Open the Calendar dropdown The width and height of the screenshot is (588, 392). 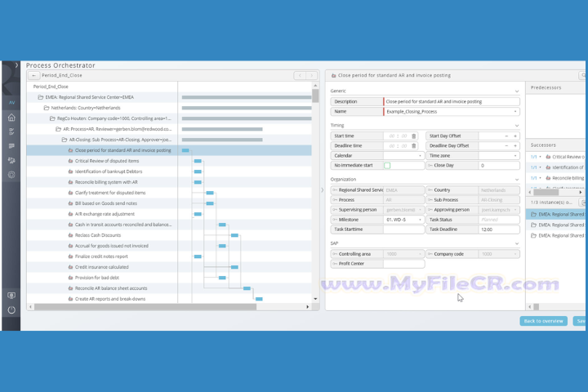[404, 156]
